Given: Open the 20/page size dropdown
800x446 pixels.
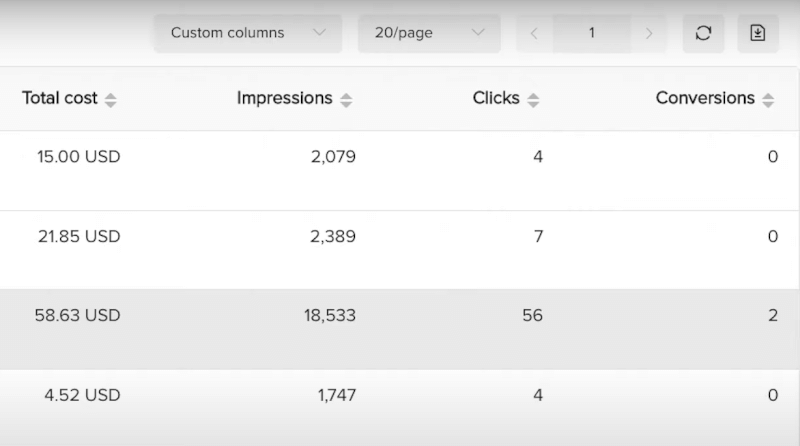Looking at the screenshot, I should 429,33.
